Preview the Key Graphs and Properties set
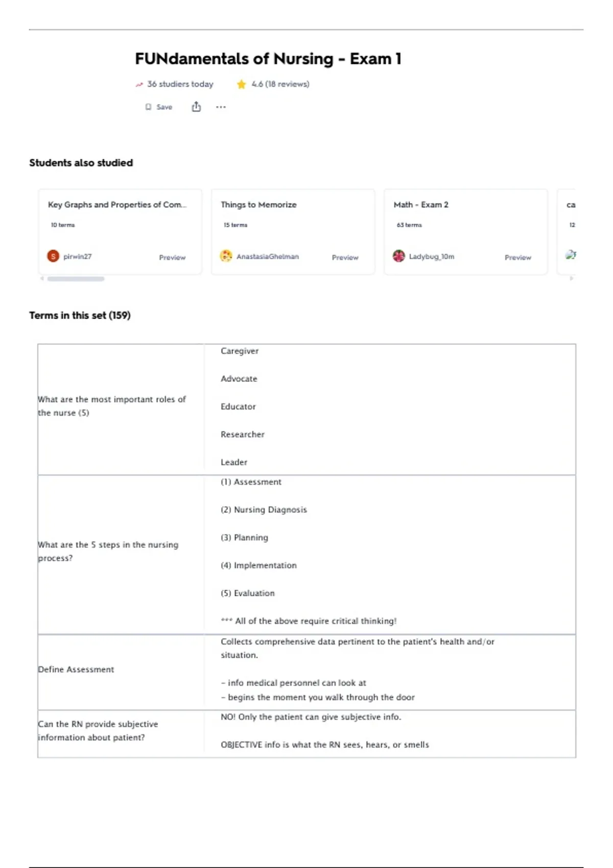 coord(172,257)
